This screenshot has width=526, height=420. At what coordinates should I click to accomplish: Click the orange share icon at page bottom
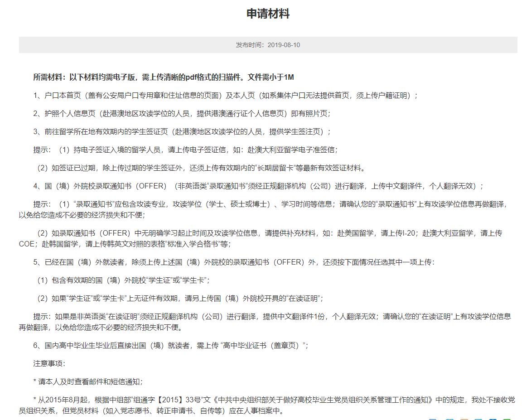(463, 419)
